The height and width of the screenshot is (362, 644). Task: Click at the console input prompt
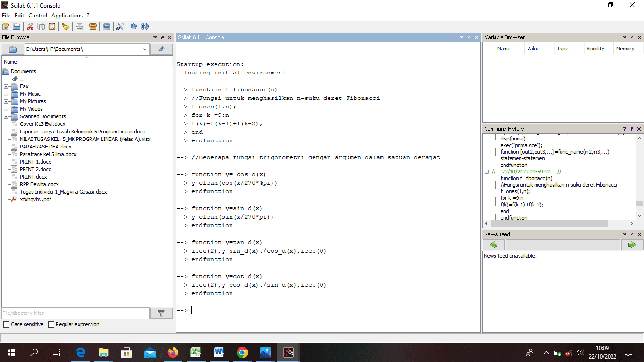point(192,310)
